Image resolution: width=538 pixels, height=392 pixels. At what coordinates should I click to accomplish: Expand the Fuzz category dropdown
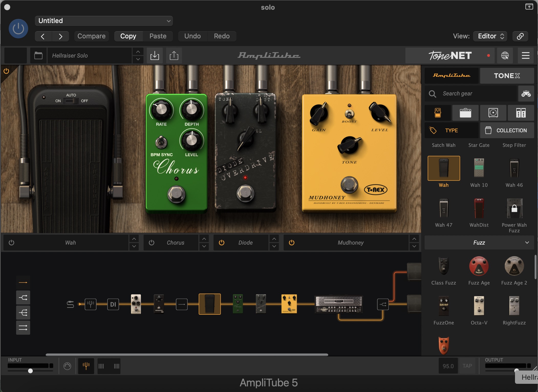[x=479, y=243]
